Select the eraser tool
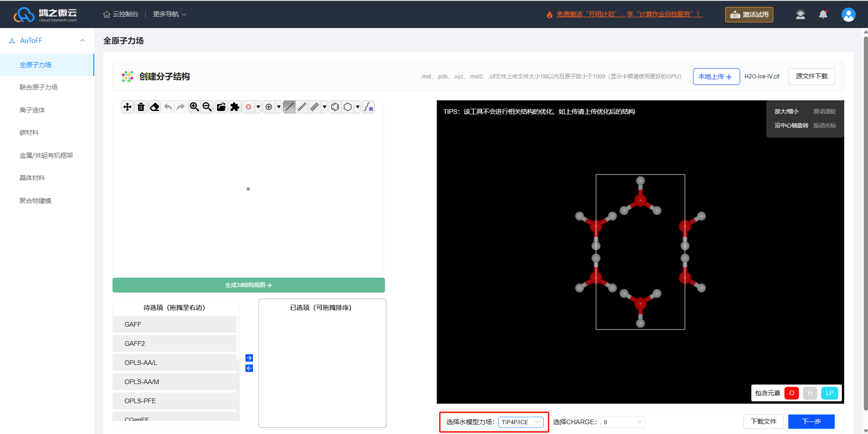 [154, 107]
